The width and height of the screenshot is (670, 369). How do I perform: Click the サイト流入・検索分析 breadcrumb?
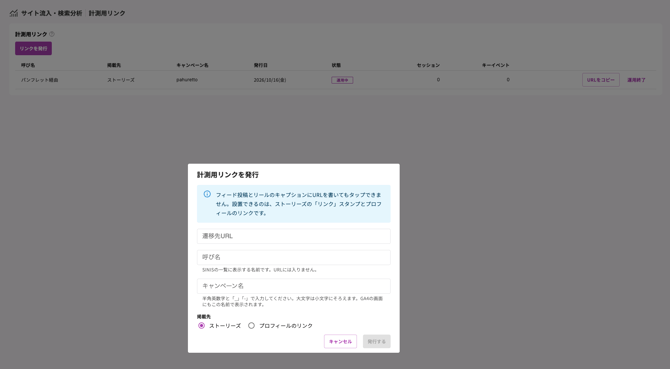point(52,13)
